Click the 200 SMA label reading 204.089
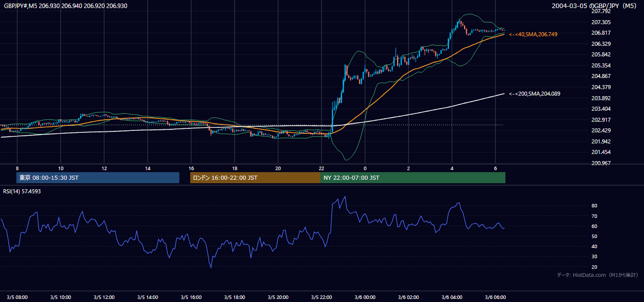Viewport: 644px width, 302px height. pyautogui.click(x=535, y=94)
